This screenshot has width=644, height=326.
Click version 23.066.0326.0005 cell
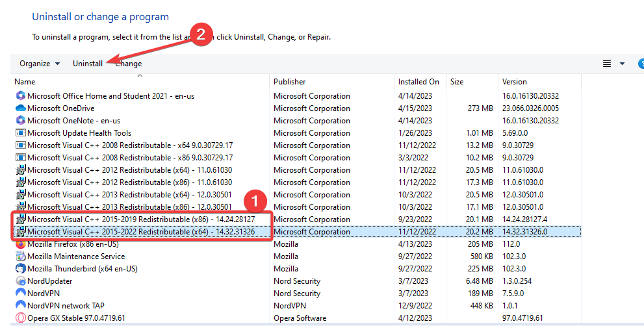pos(531,108)
